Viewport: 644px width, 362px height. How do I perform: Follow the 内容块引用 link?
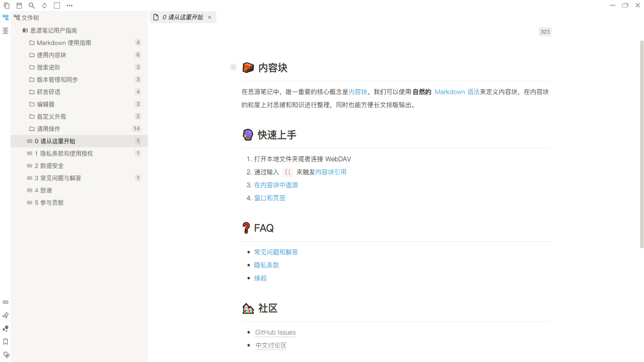(x=331, y=172)
